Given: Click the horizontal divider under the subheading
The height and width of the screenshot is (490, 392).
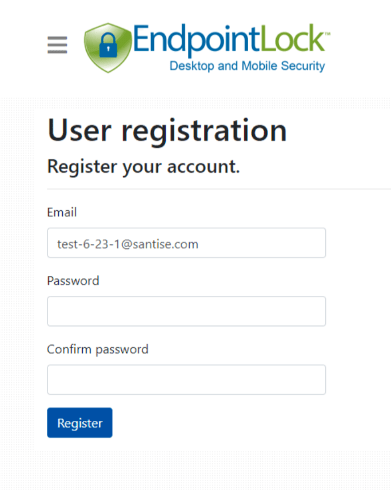Looking at the screenshot, I should point(219,189).
